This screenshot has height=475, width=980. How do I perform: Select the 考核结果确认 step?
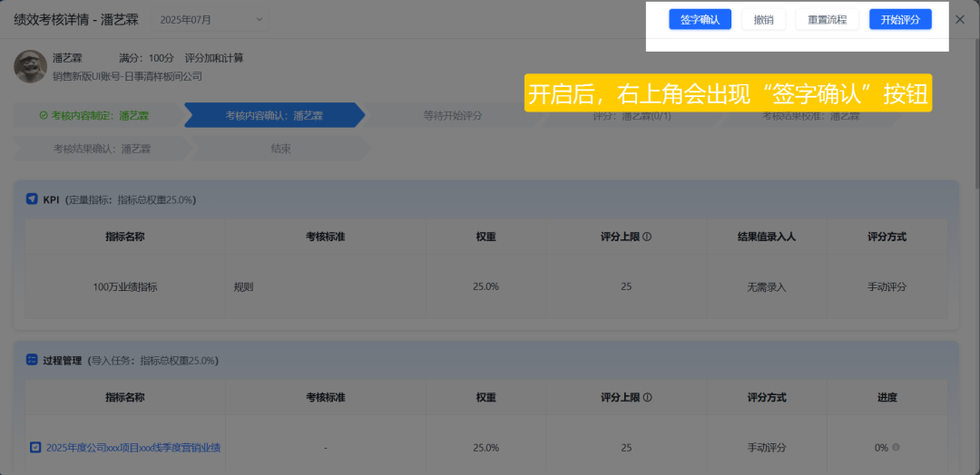point(102,150)
